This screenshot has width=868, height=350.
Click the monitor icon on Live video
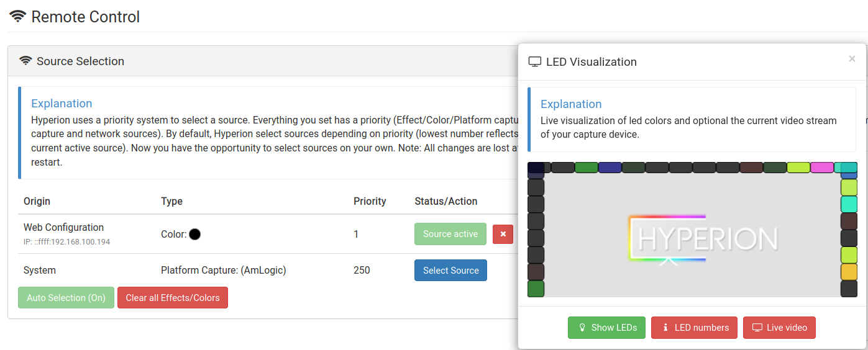(x=757, y=328)
